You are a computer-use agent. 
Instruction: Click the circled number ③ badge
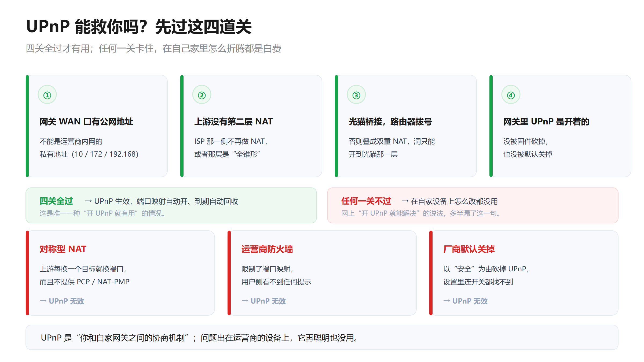tap(356, 95)
